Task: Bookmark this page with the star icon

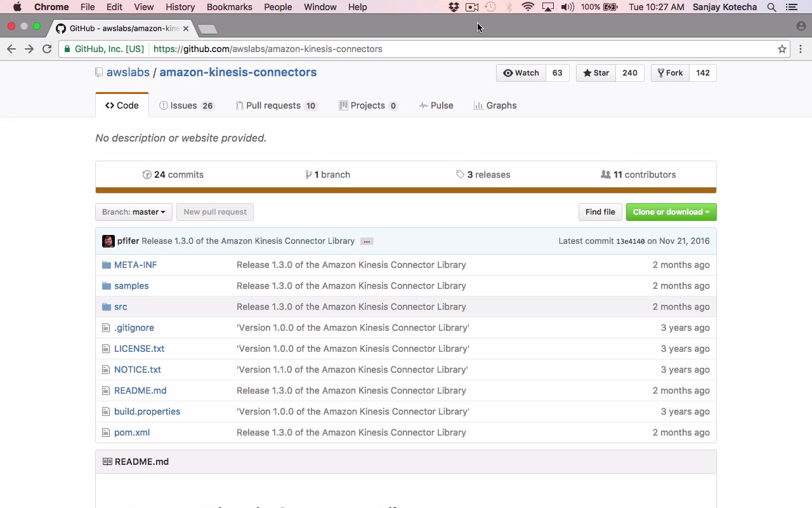Action: (x=782, y=49)
